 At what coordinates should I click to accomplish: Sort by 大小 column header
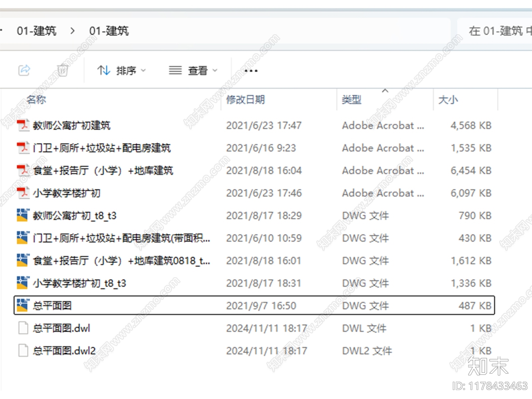coord(448,100)
